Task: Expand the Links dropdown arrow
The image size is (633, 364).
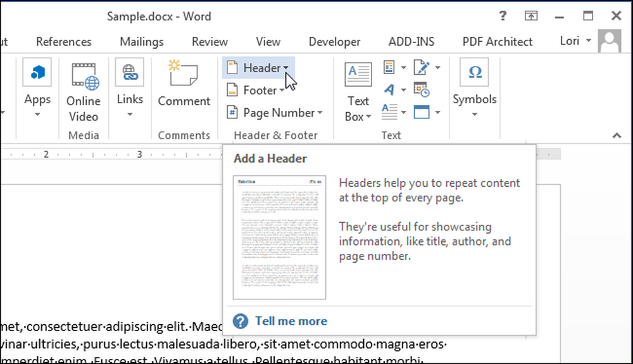Action: pos(130,115)
